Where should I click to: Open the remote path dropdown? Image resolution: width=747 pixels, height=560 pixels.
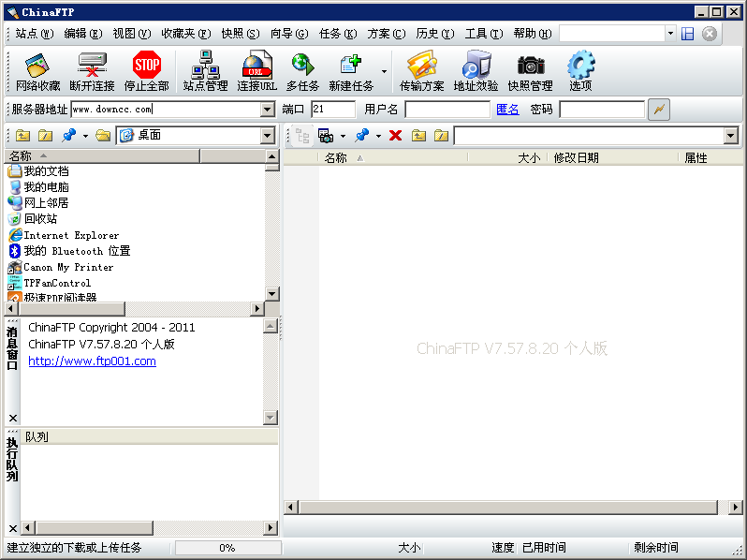[731, 137]
